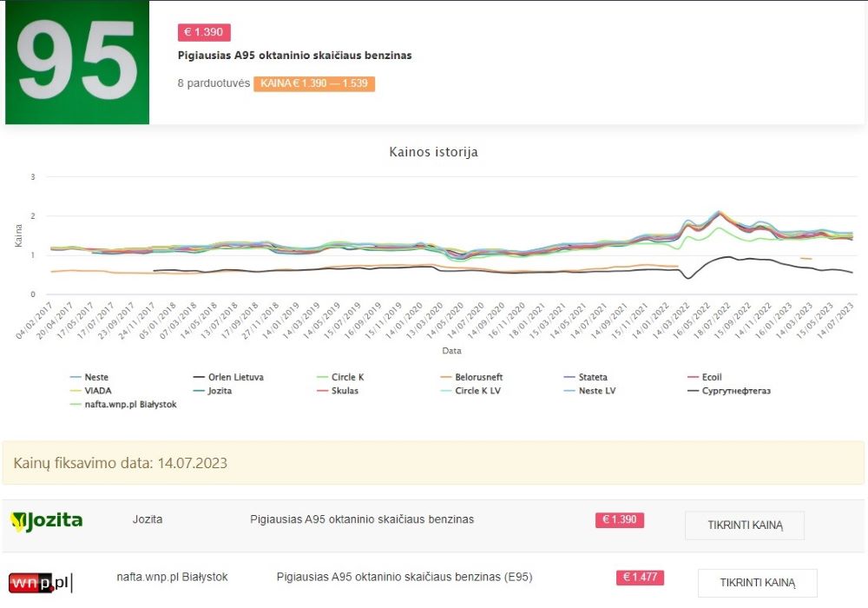The image size is (868, 608).
Task: Click the KAINA € 1.390 — 1.539 badge
Action: coord(314,83)
